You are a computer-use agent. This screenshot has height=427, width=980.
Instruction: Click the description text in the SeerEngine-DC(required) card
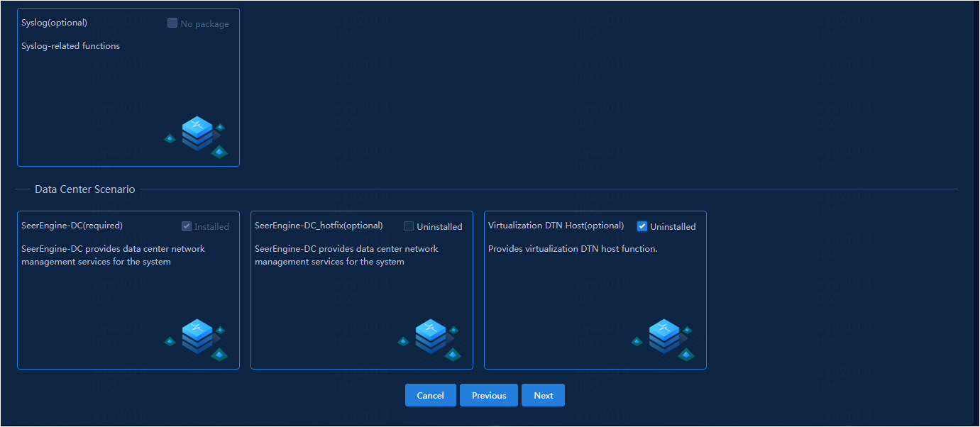tap(114, 255)
